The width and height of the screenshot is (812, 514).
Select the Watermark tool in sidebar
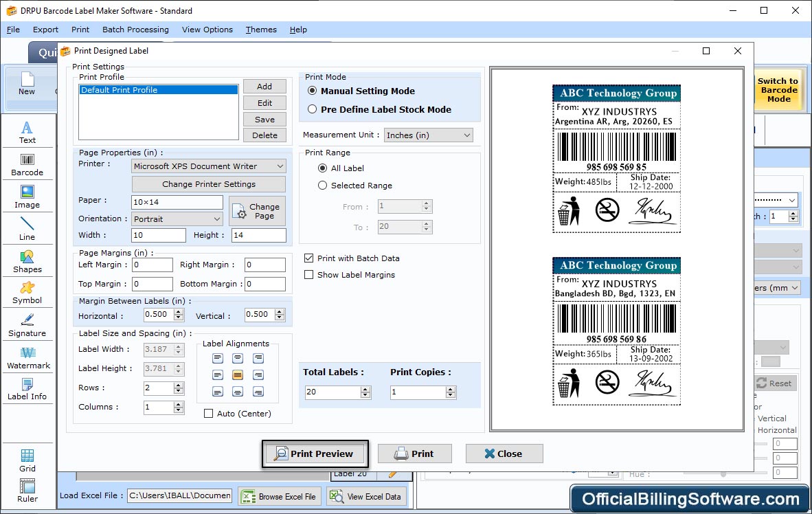28,358
